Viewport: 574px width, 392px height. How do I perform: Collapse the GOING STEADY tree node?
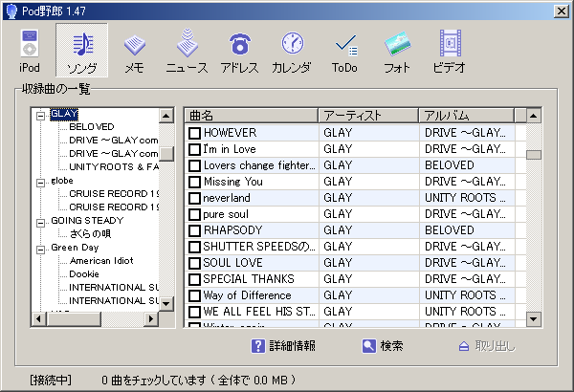click(x=40, y=223)
